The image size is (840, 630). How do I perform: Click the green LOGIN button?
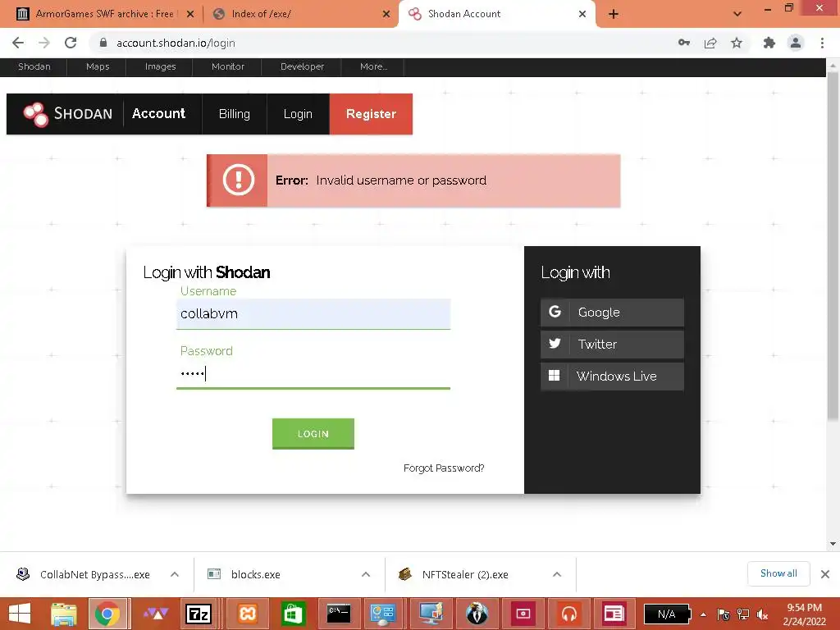point(313,433)
